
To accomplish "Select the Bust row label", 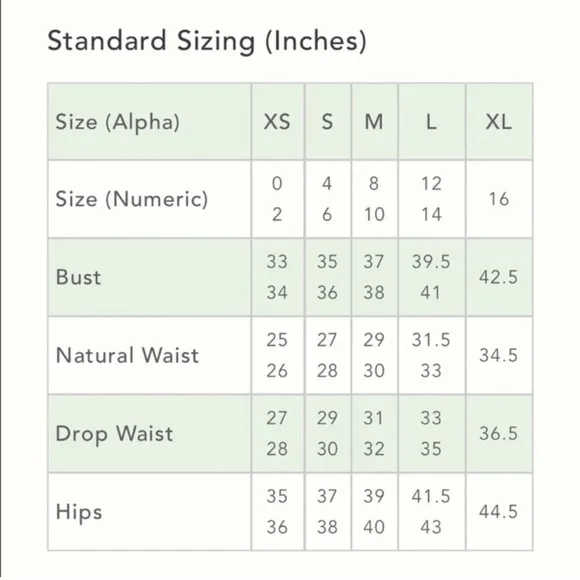I will point(78,277).
